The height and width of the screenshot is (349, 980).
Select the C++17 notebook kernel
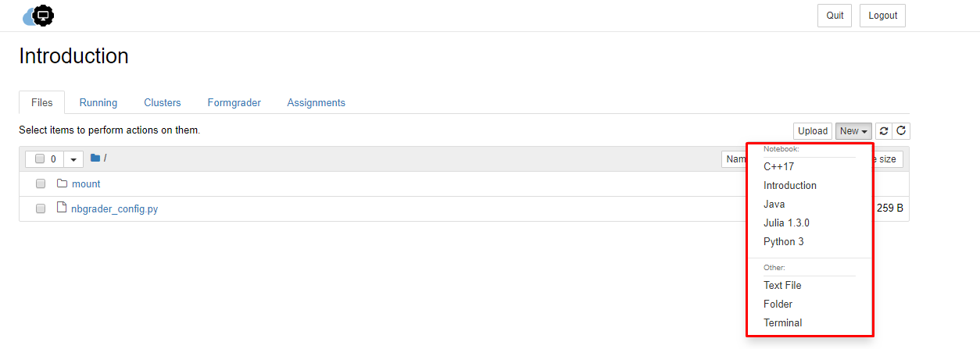pos(779,167)
